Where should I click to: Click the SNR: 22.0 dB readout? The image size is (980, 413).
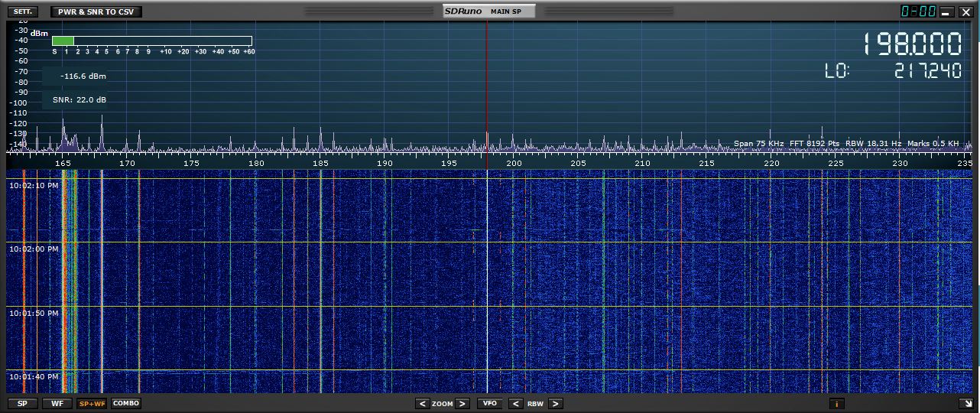coord(80,99)
